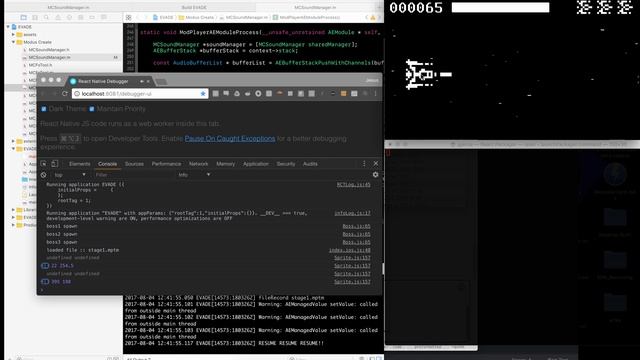The image size is (640, 360).
Task: Select the Console tab in DevTools
Action: tap(107, 164)
